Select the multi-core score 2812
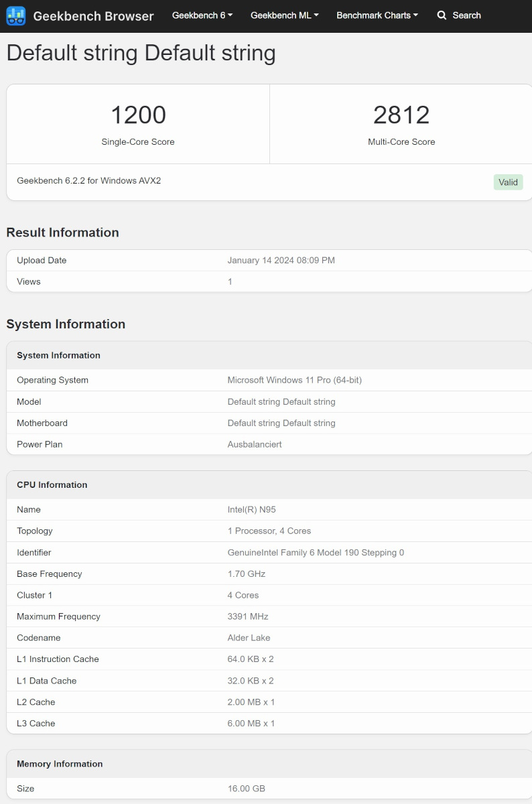 401,115
